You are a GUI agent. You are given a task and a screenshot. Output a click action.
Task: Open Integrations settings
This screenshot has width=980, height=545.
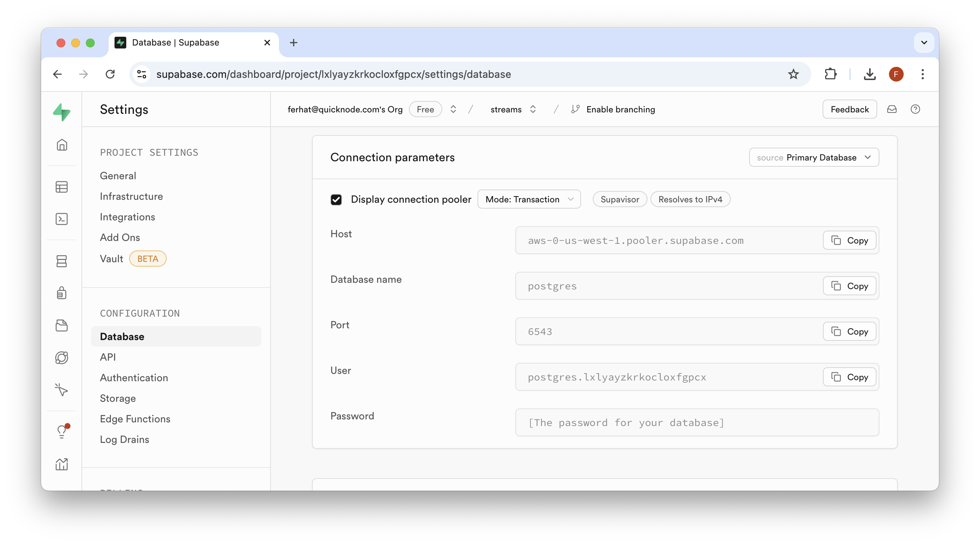[127, 217]
